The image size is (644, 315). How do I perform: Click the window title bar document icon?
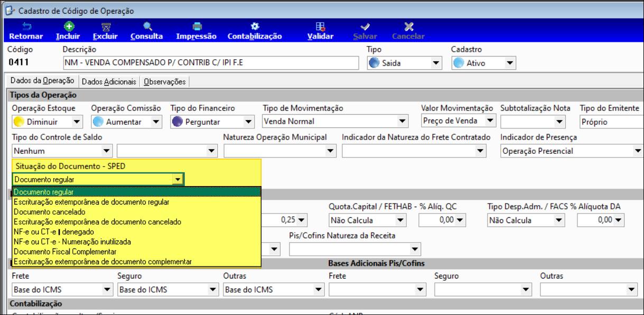(x=10, y=11)
